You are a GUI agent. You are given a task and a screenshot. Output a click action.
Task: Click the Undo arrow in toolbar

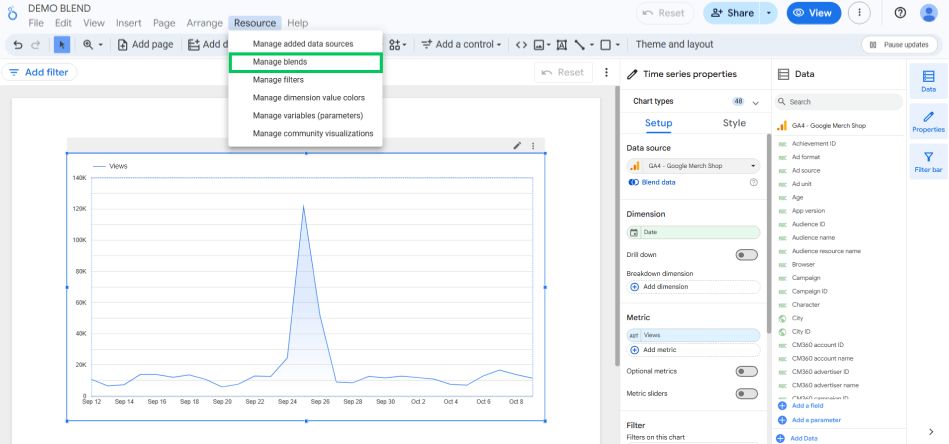tap(18, 45)
